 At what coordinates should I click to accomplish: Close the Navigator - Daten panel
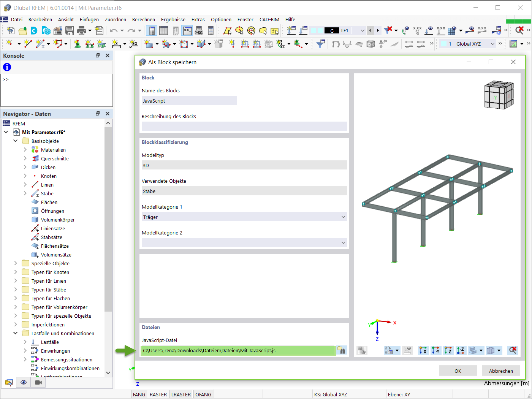[108, 114]
